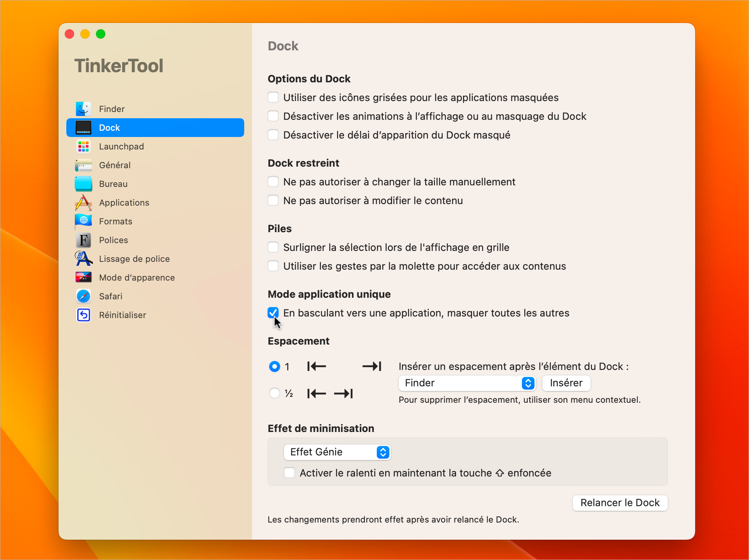The image size is (749, 560).
Task: Toggle Utiliser les gestes par la molette
Action: (x=273, y=266)
